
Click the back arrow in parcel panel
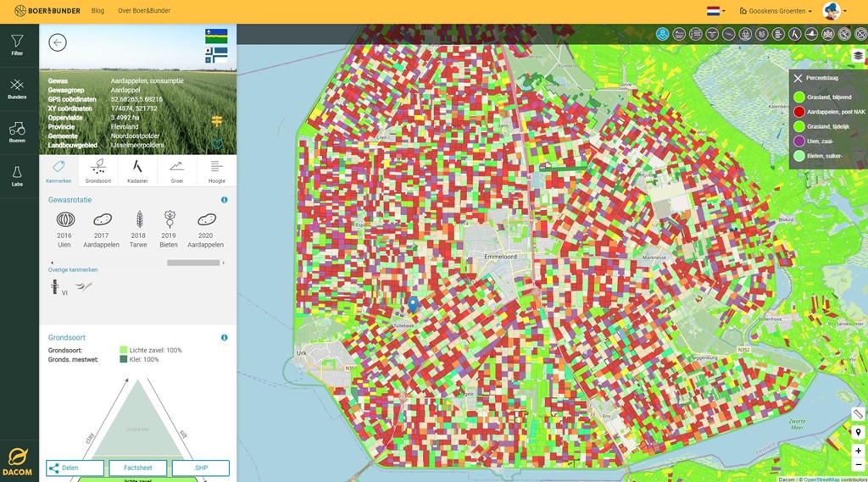point(58,43)
